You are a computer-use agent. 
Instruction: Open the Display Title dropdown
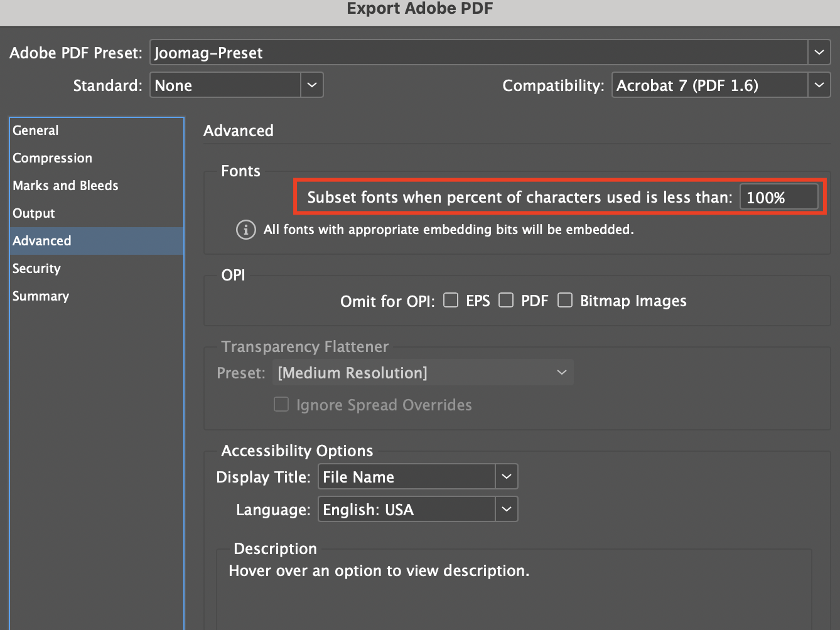click(x=506, y=477)
